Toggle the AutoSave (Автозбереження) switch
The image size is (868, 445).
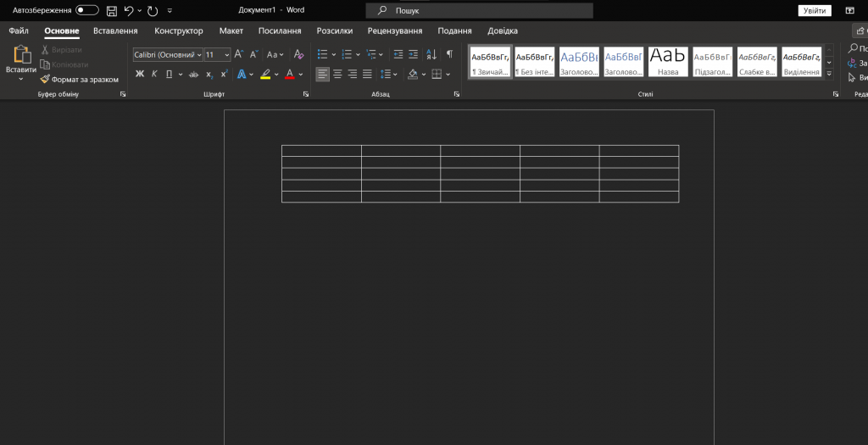click(x=87, y=10)
